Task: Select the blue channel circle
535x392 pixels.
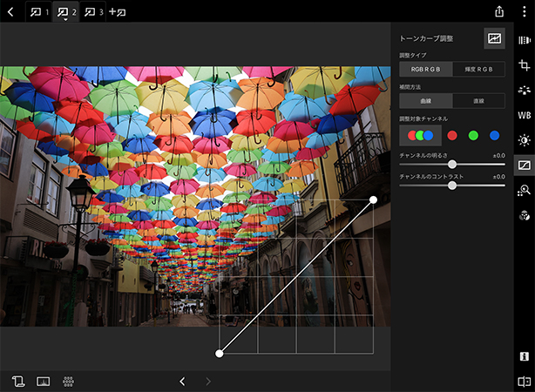Action: tap(494, 135)
